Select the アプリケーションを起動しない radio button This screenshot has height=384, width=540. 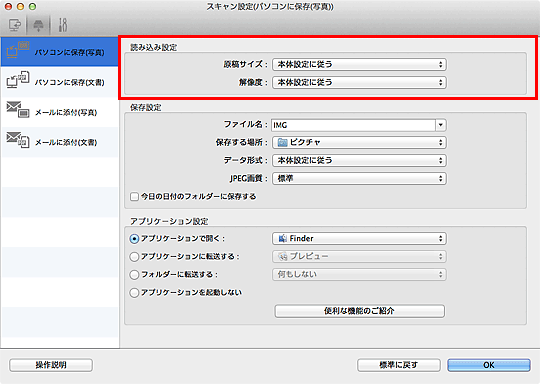tap(134, 293)
